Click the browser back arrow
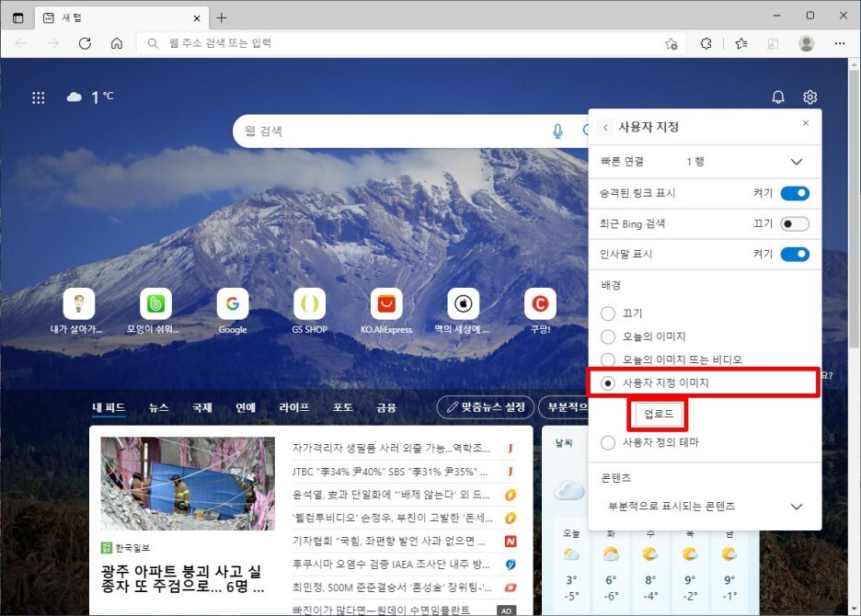Screen dimensions: 861x616 pyautogui.click(x=21, y=43)
